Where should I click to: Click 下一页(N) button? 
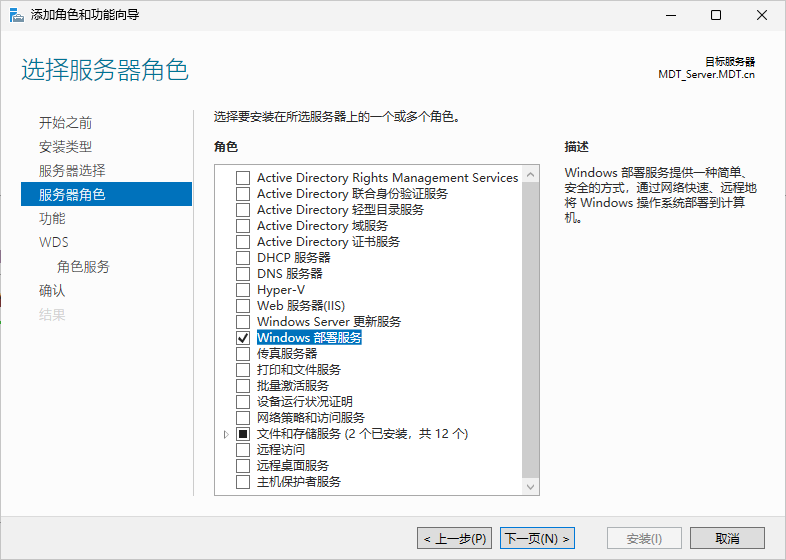click(x=538, y=538)
